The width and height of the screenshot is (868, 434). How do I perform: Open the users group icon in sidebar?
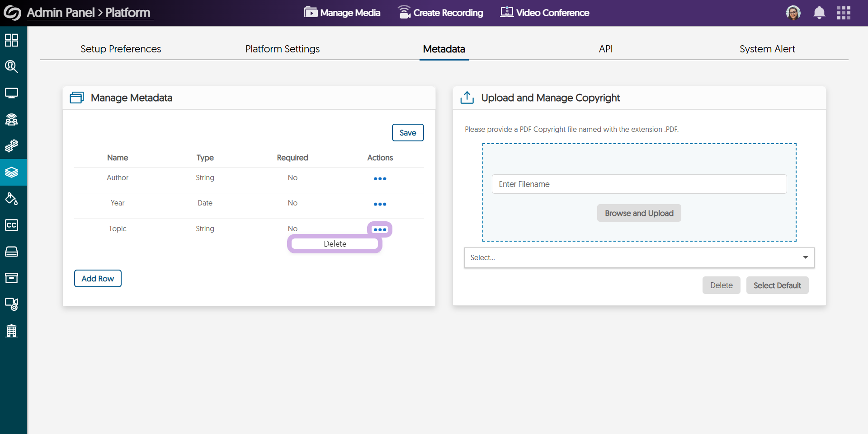11,120
